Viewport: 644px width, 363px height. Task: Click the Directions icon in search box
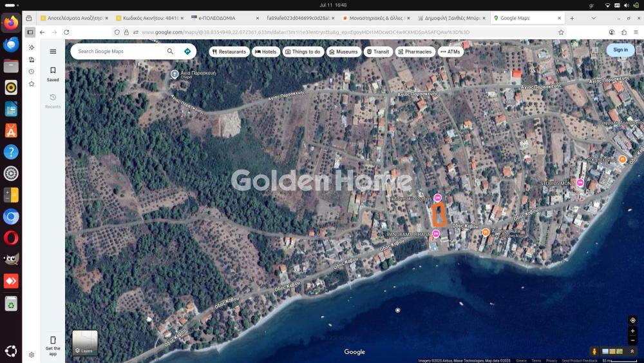pos(187,52)
